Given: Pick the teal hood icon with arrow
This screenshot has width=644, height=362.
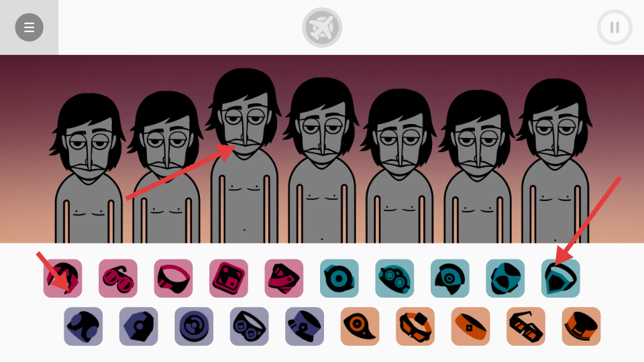Looking at the screenshot, I should [561, 278].
